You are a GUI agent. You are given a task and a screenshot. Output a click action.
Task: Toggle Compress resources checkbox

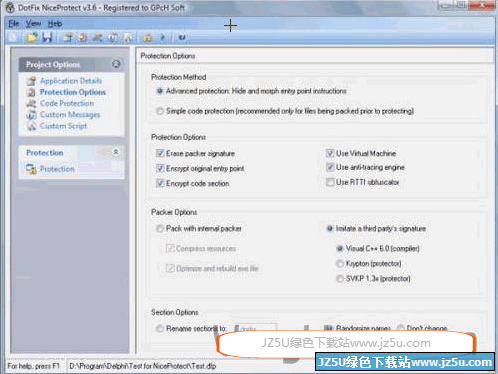tap(170, 248)
